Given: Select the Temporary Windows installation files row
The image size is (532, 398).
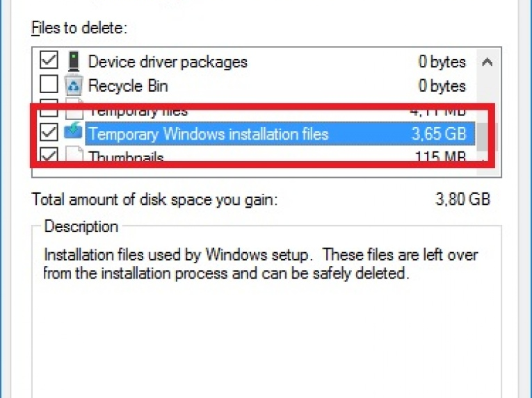Looking at the screenshot, I should (x=208, y=133).
